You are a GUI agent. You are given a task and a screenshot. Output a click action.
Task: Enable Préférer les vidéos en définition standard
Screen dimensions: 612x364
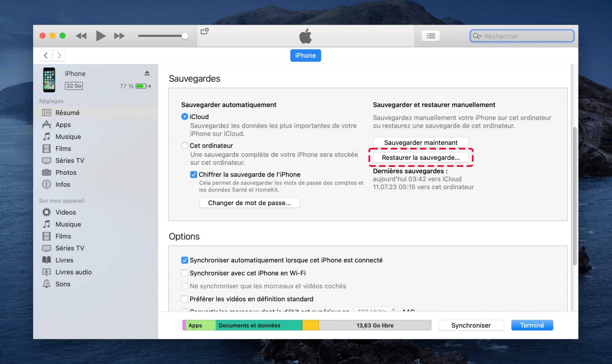point(184,299)
